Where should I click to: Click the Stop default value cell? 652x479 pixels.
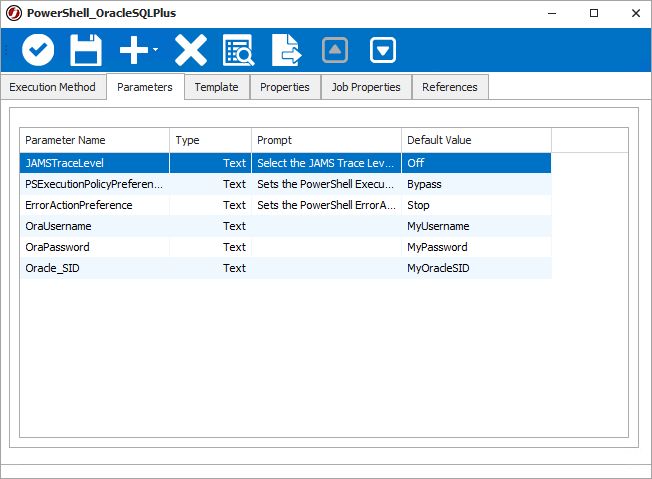point(477,205)
